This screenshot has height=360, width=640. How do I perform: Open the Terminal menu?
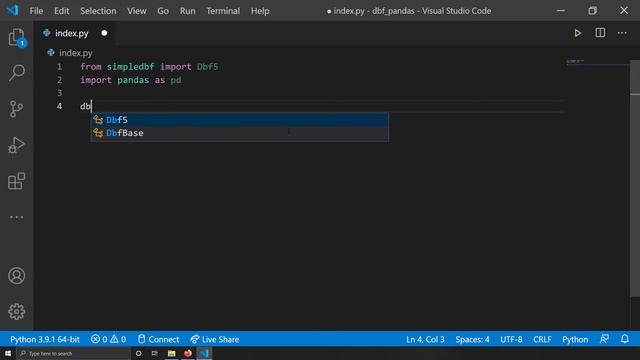[x=223, y=11]
